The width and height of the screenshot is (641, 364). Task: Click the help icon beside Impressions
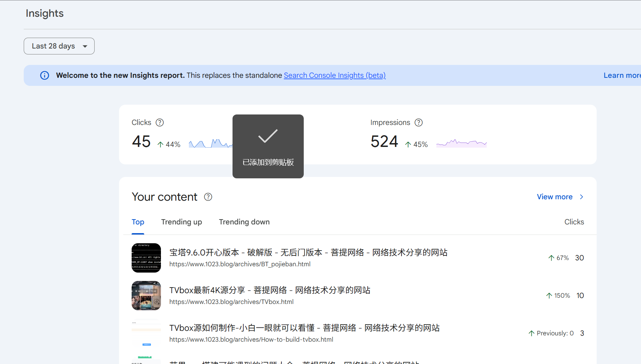[x=418, y=122]
